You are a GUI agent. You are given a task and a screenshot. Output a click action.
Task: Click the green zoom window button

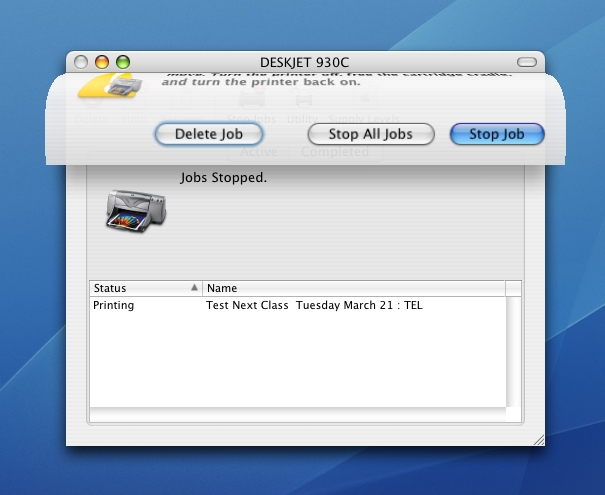(x=123, y=62)
